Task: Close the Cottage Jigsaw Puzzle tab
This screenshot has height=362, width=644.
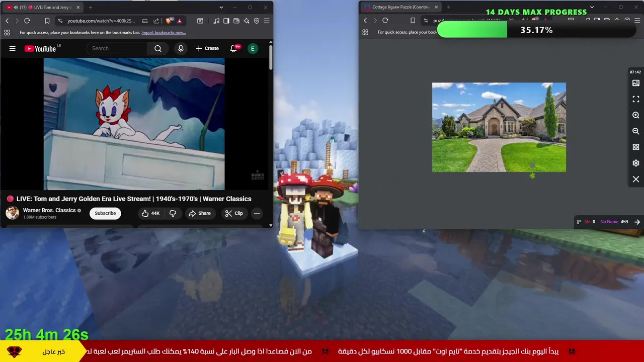Action: [436, 7]
